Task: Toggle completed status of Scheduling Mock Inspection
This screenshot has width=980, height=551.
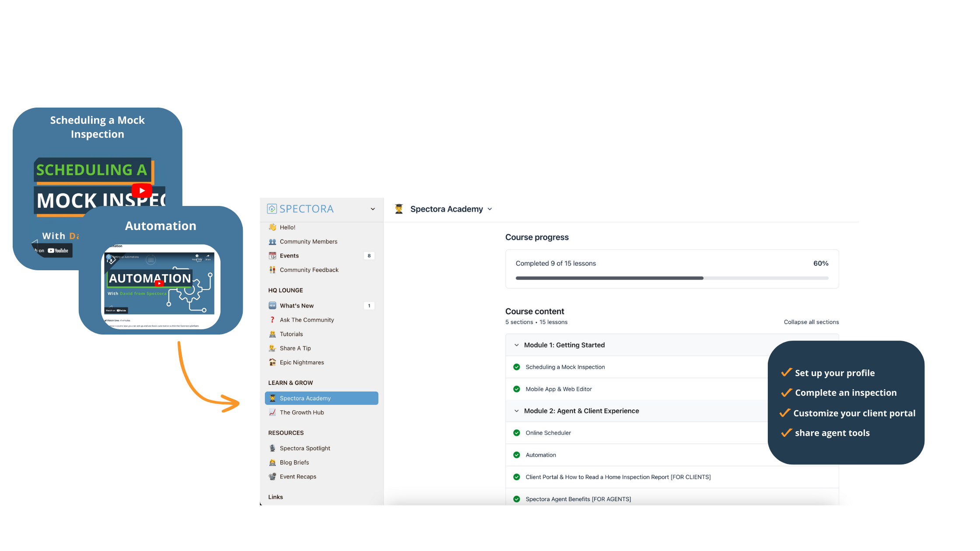Action: [x=518, y=366]
